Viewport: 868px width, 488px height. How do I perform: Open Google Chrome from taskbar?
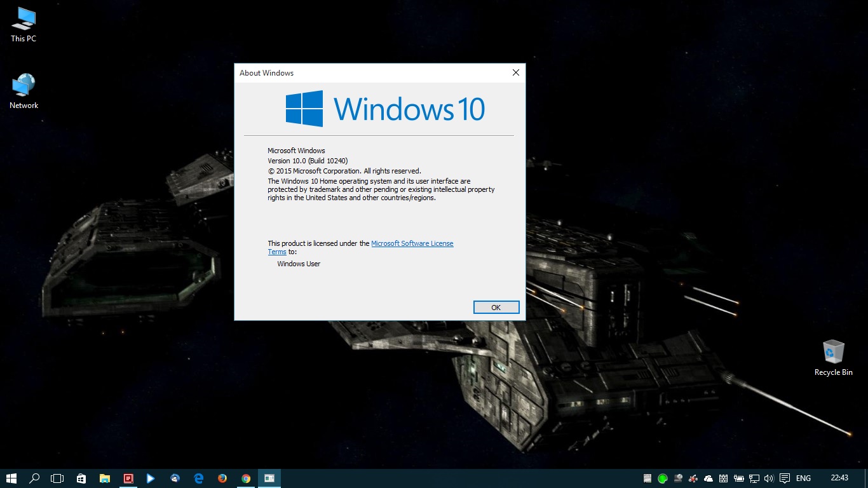[x=246, y=478]
